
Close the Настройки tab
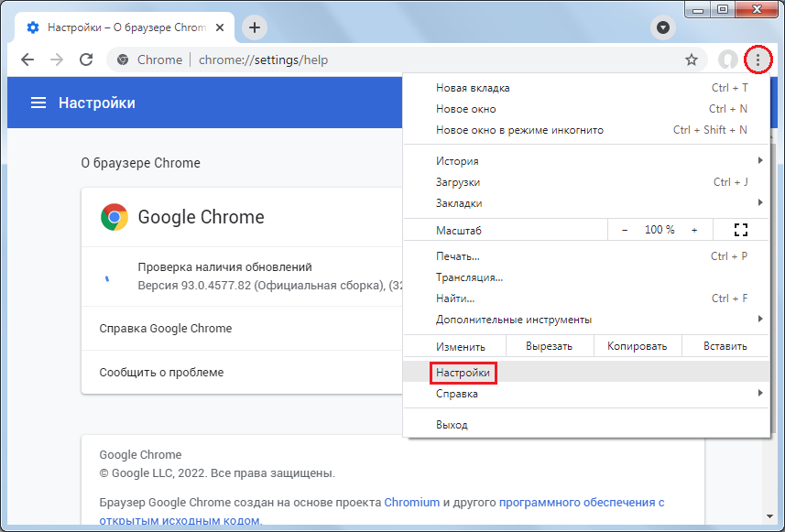pos(220,27)
